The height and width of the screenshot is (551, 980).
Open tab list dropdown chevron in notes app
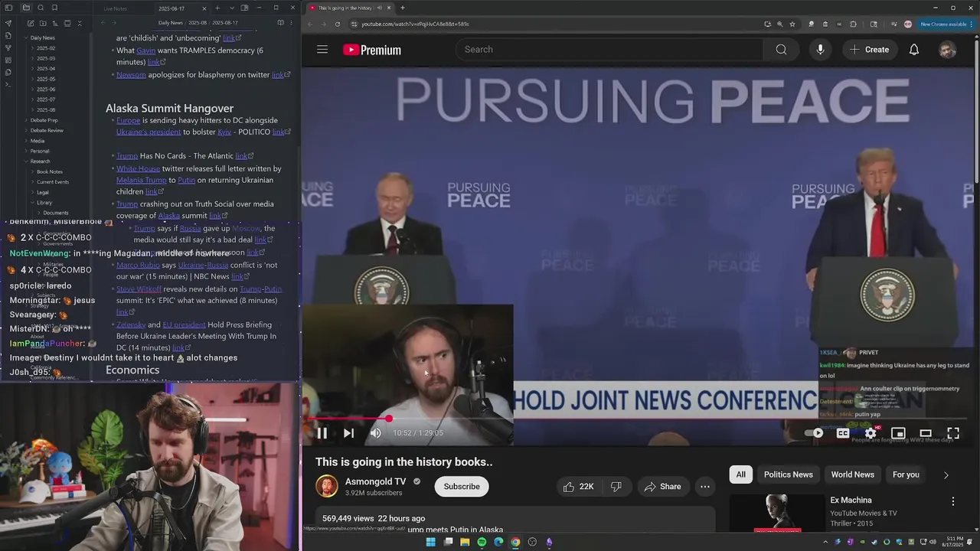pyautogui.click(x=232, y=8)
